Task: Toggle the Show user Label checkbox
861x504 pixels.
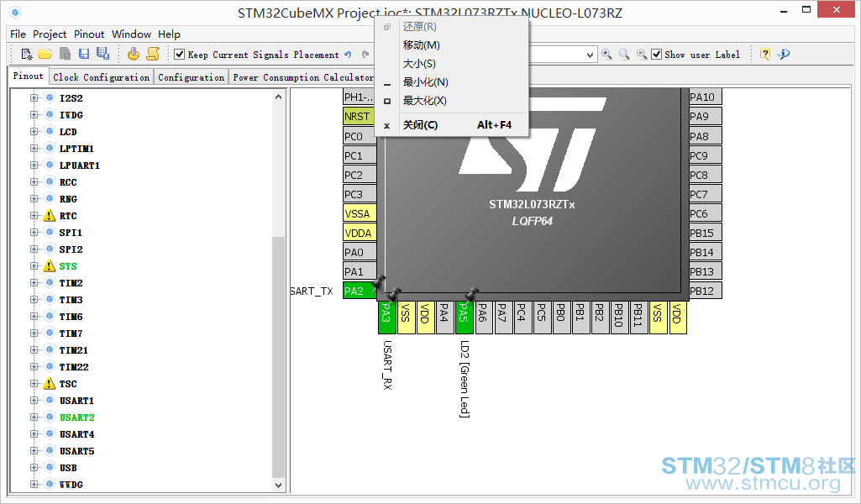Action: point(656,55)
